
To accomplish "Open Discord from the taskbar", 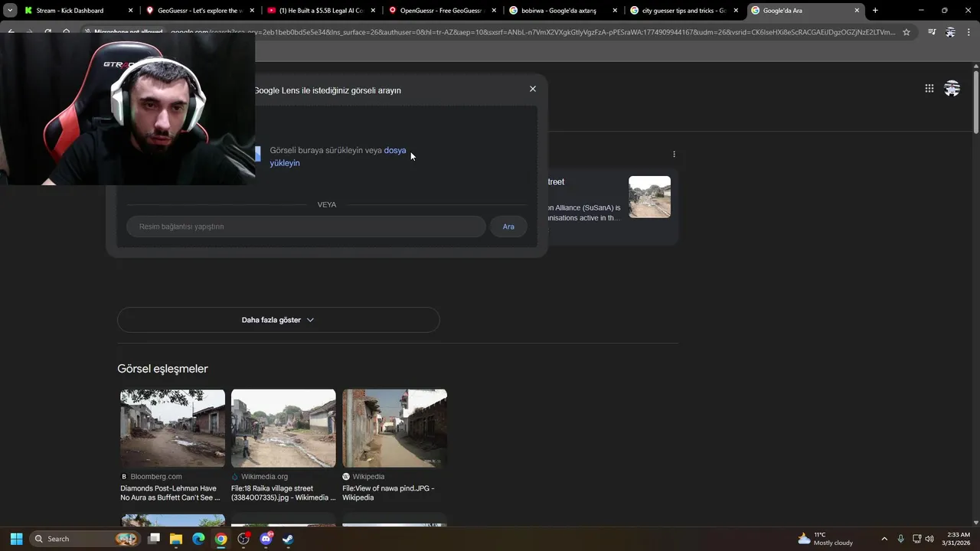I will 266,539.
